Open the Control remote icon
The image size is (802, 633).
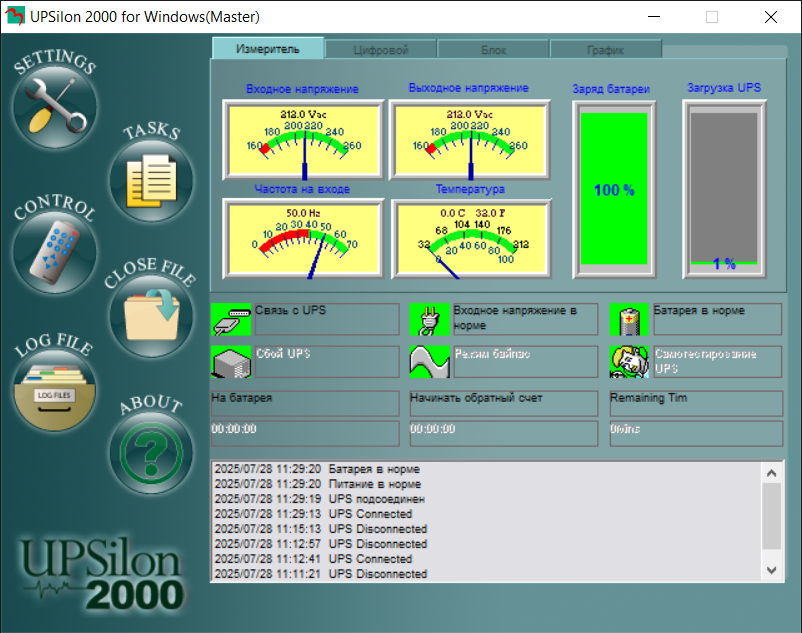pos(54,252)
